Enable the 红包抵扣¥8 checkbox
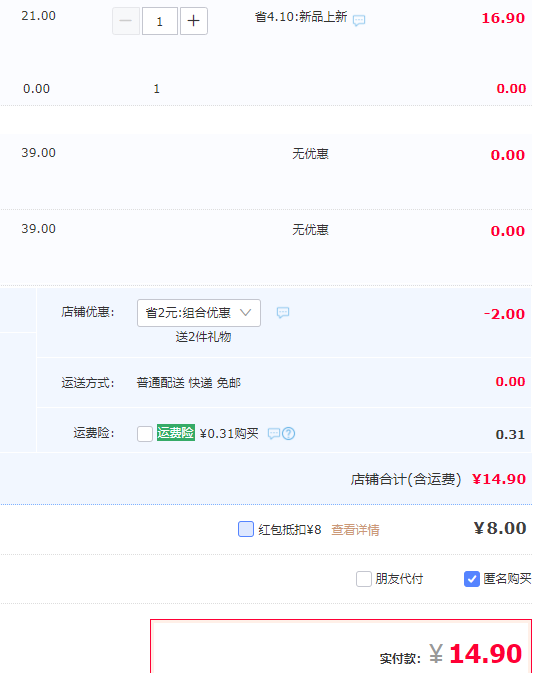Screen dimensions: 542x673 click(245, 529)
